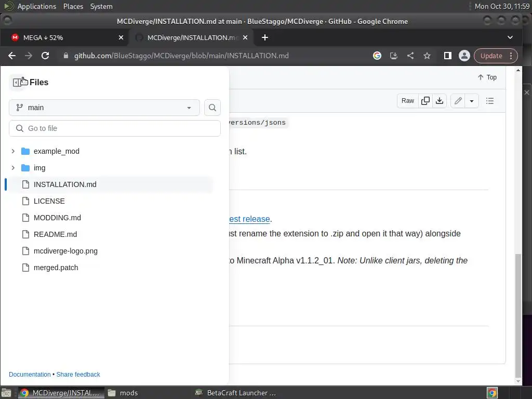Copy raw file contents icon
The image size is (532, 399).
pos(425,101)
